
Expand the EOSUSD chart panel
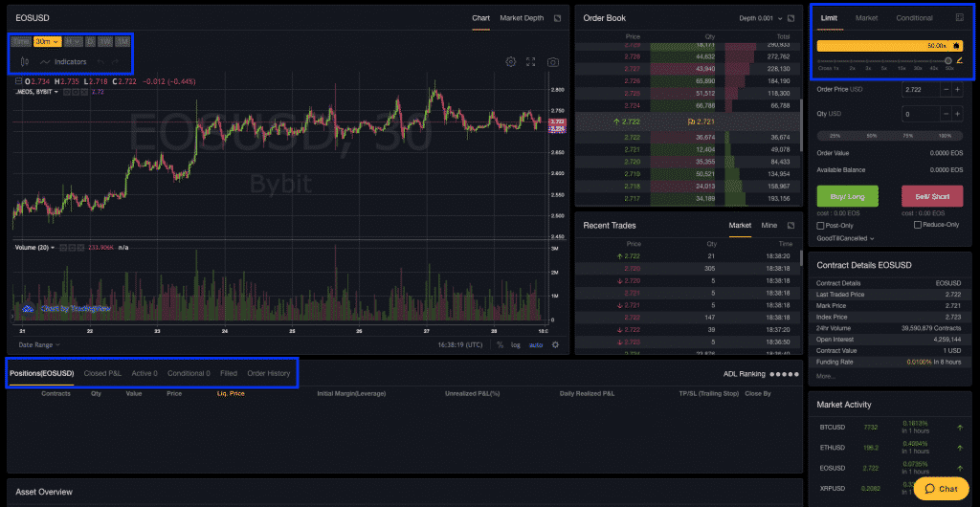pos(558,18)
